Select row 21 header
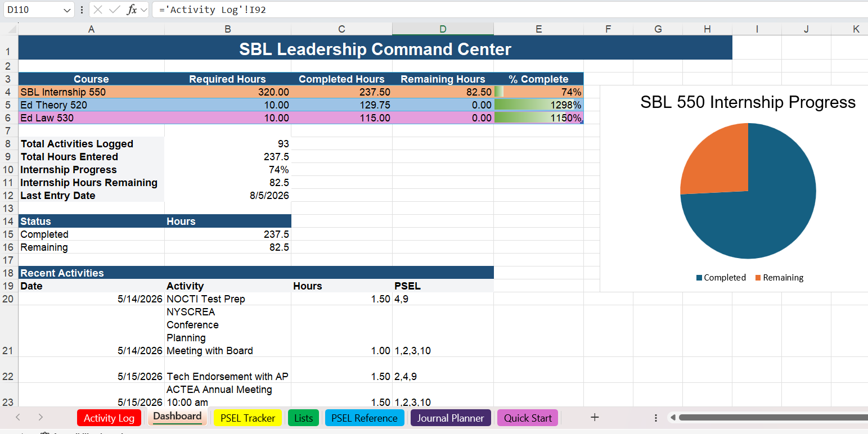This screenshot has width=868, height=434. [x=8, y=331]
